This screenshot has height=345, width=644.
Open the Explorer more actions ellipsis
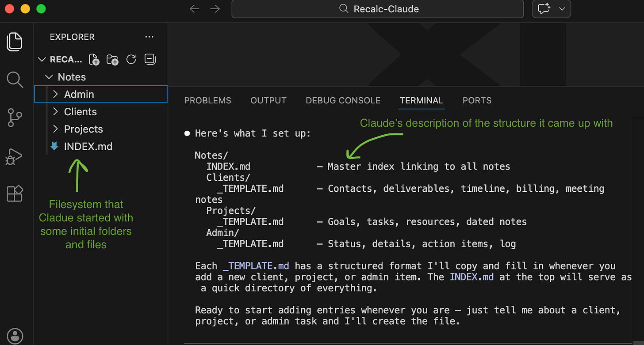(x=149, y=37)
